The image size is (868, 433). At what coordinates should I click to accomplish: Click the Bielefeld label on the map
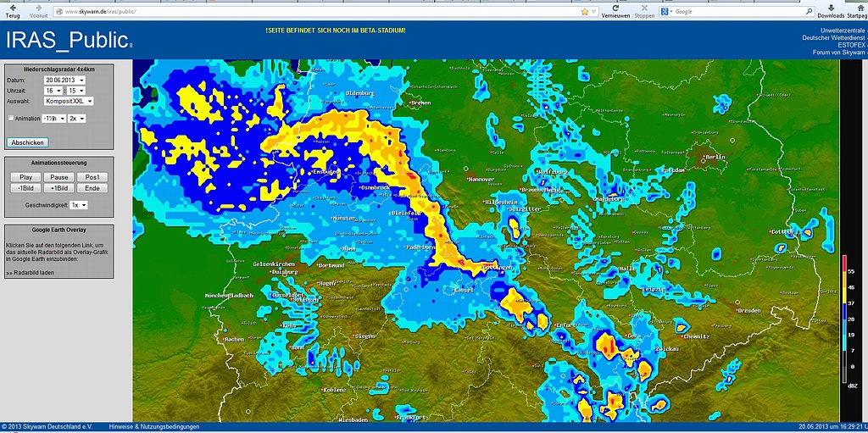click(x=406, y=214)
